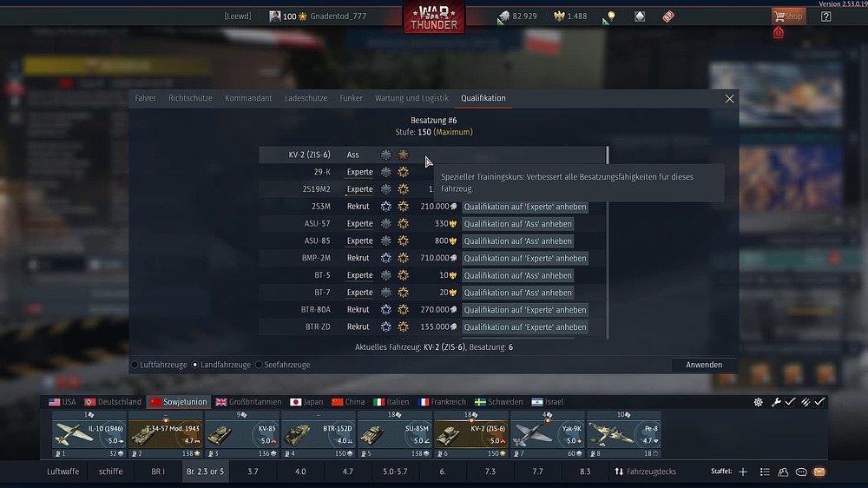868x488 pixels.
Task: Select the Deutschland nation tab
Action: click(113, 401)
